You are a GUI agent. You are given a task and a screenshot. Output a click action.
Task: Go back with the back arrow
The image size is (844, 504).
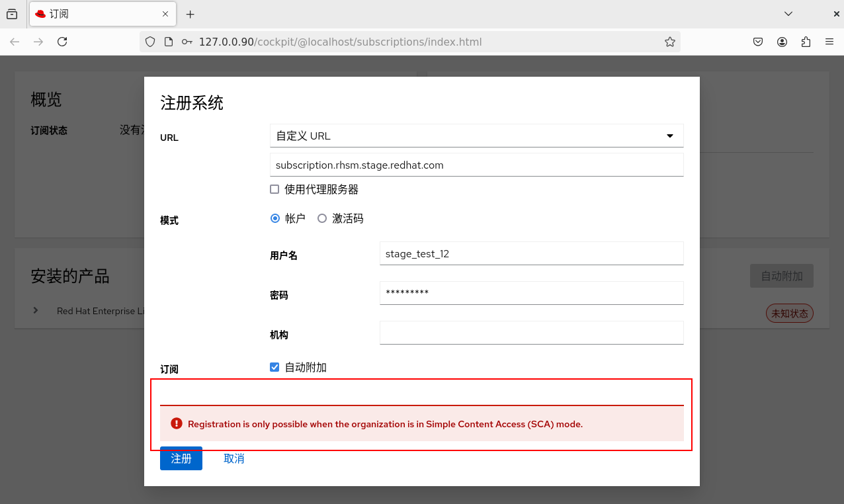(15, 42)
